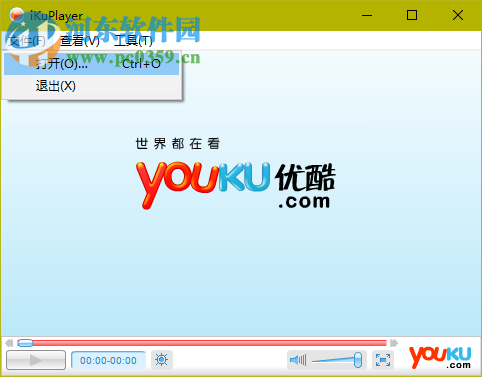This screenshot has height=377, width=482.
Task: Click the brightness settings sun icon
Action: tap(162, 360)
